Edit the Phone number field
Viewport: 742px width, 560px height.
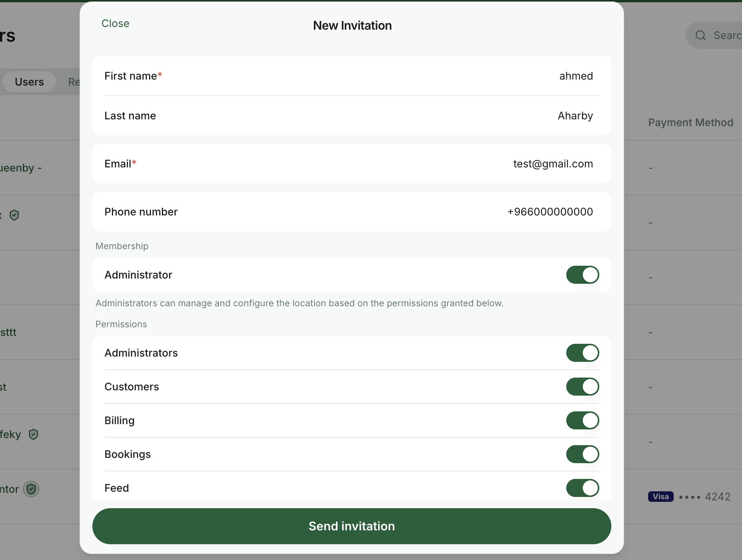[351, 212]
